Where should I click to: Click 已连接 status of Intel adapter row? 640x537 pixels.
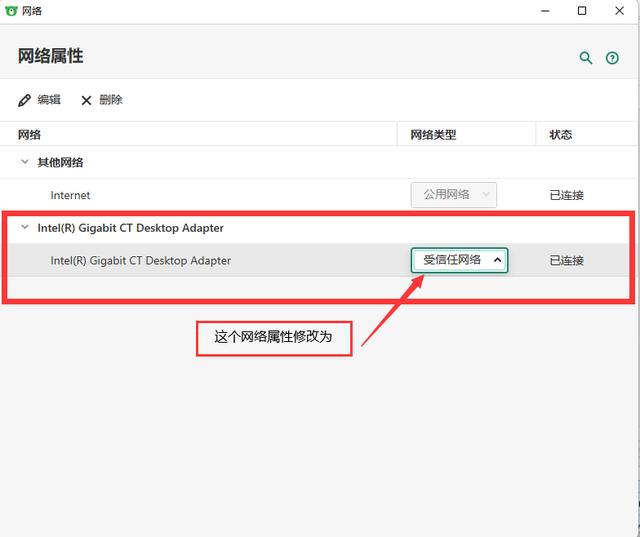567,260
